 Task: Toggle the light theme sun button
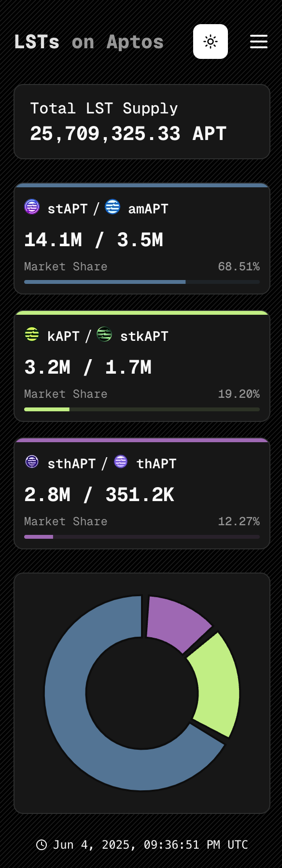tap(211, 42)
